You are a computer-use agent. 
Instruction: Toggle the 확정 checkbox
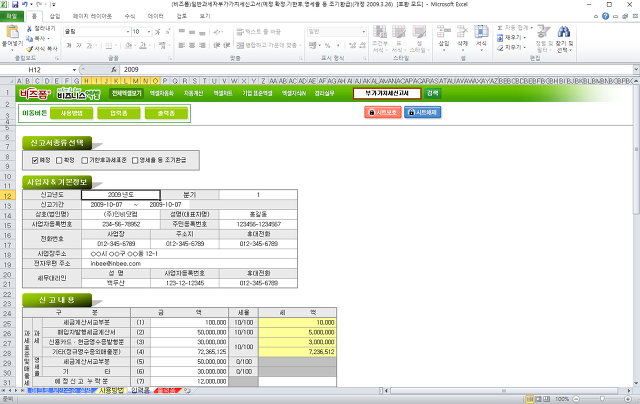coord(59,160)
